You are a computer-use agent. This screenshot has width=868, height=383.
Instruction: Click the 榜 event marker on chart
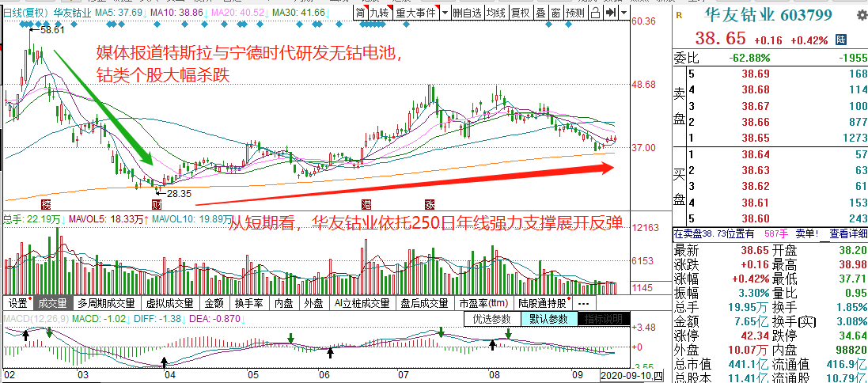click(x=46, y=204)
